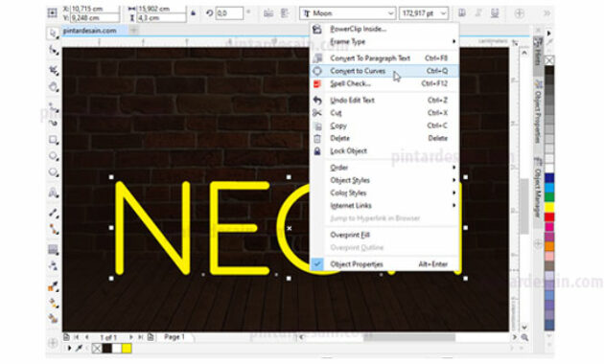Viewport: 604px width, 364px height.
Task: Click the Add page icon before the page navigator
Action: 66,337
